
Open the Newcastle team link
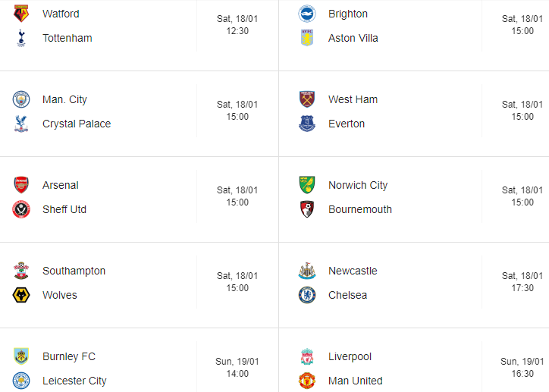point(353,271)
